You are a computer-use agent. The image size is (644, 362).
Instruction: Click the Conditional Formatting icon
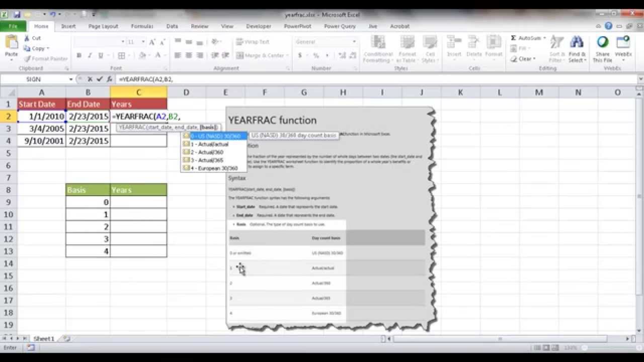tap(378, 42)
